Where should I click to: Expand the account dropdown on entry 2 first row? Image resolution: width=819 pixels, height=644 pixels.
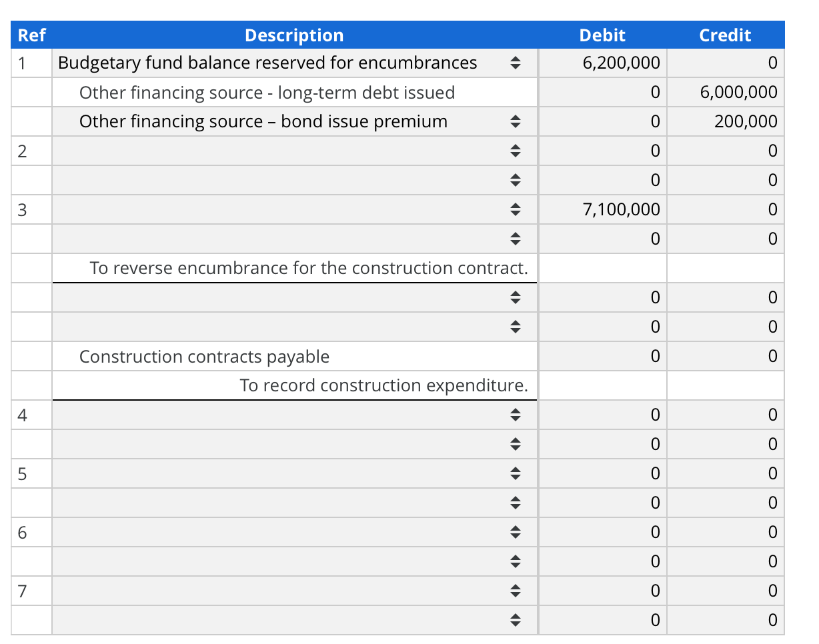(x=516, y=151)
